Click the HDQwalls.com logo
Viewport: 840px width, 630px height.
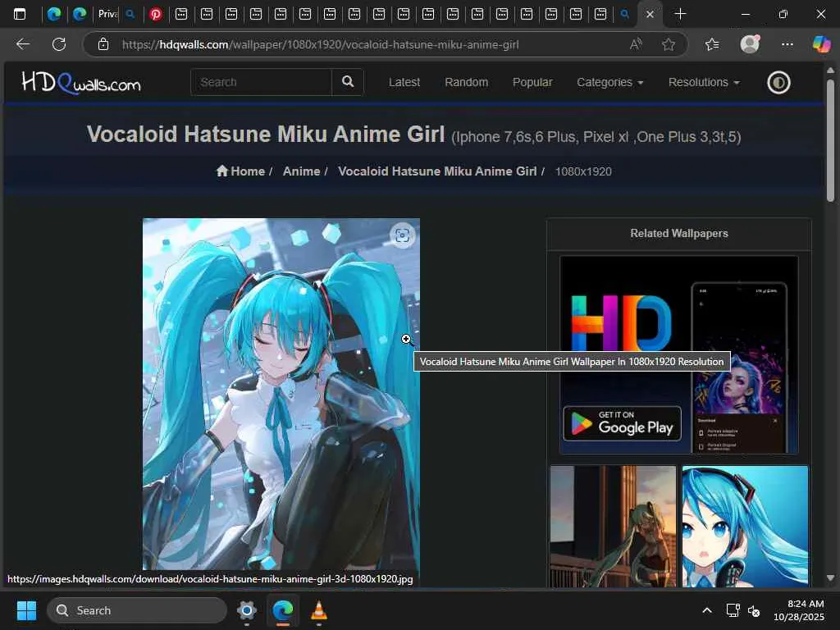click(x=81, y=83)
